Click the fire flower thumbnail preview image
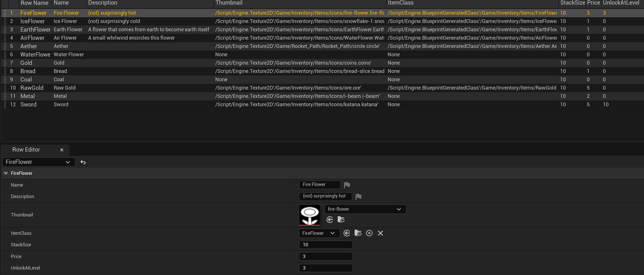 [310, 215]
